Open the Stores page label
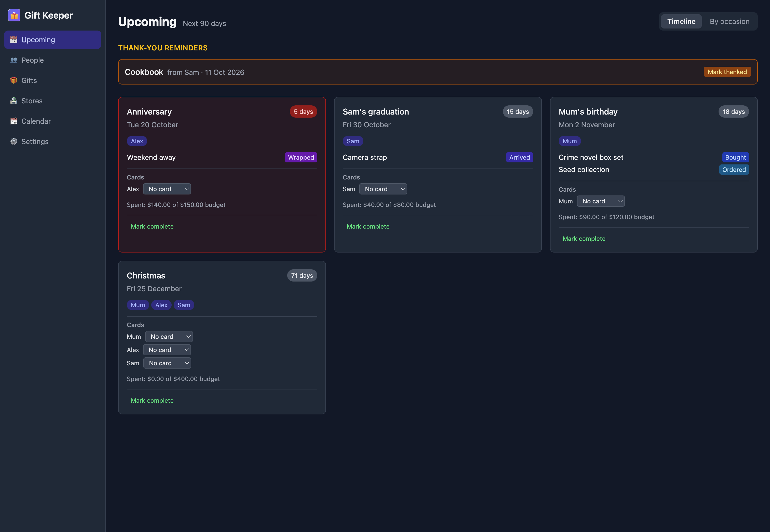Screen dimensions: 770x532 (32, 101)
